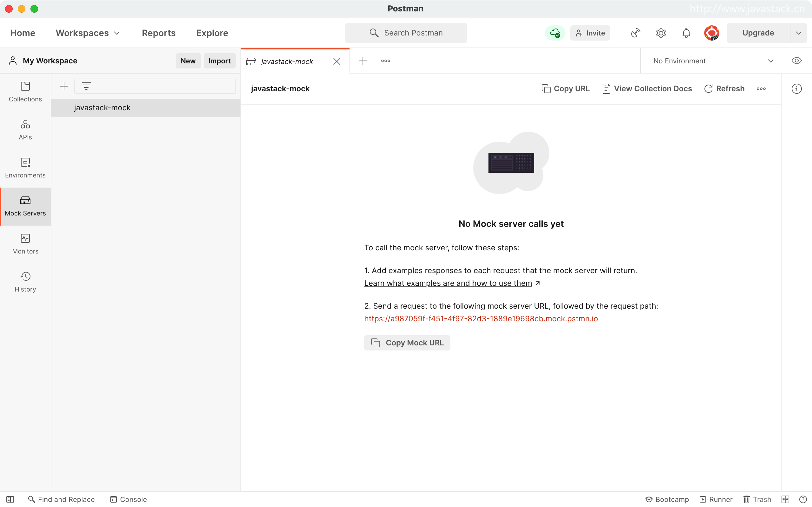Toggle the sidebar from the status bar

click(10, 499)
